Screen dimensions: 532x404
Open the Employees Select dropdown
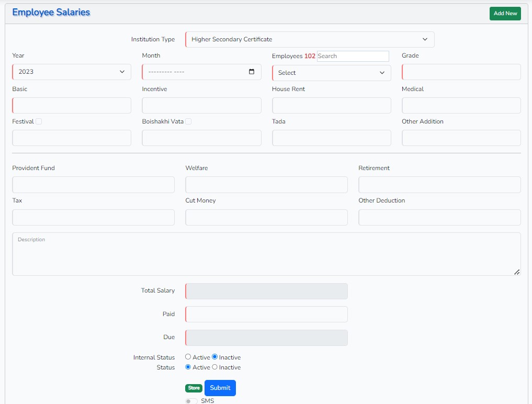[332, 73]
